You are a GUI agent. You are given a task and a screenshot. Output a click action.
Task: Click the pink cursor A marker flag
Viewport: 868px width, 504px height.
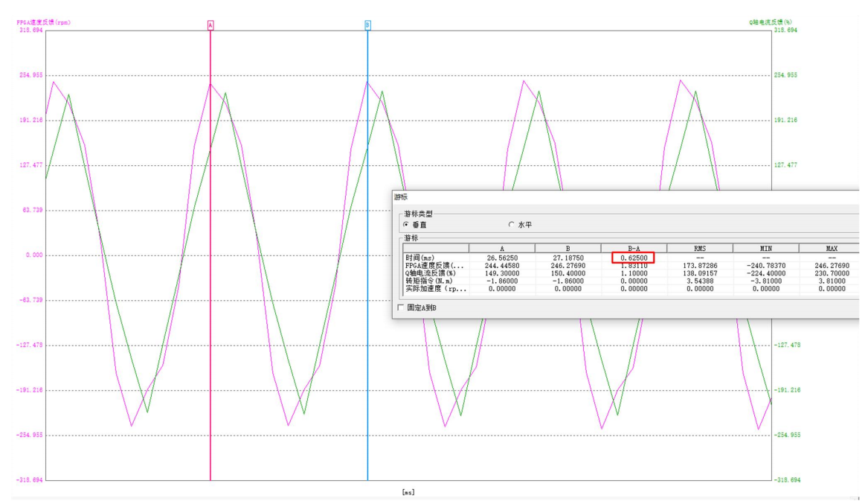(x=210, y=25)
